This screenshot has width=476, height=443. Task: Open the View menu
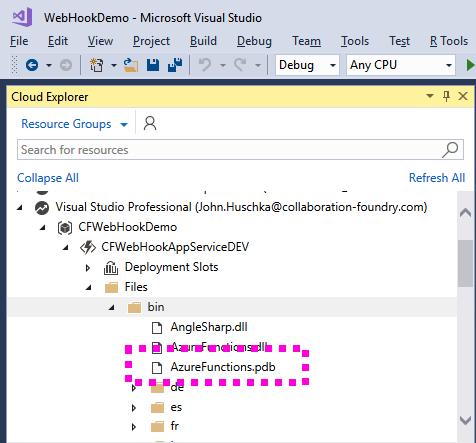100,41
